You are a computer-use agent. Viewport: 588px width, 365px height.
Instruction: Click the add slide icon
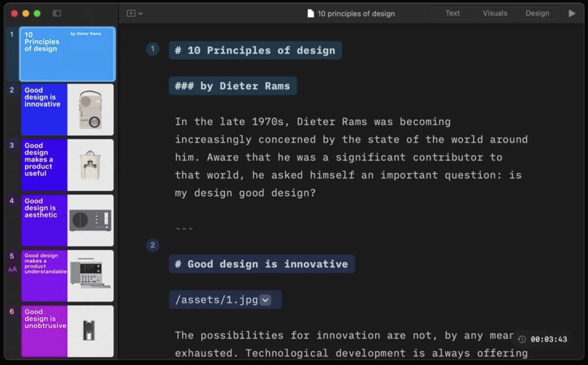point(131,13)
